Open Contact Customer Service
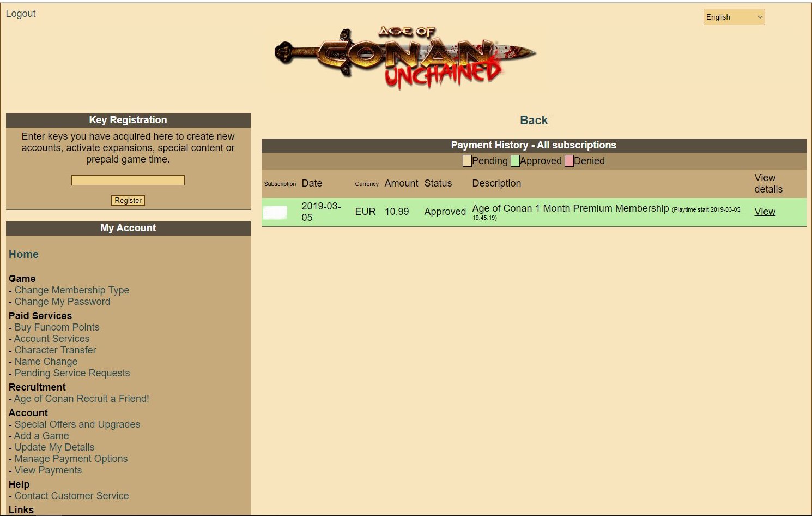 [x=71, y=496]
